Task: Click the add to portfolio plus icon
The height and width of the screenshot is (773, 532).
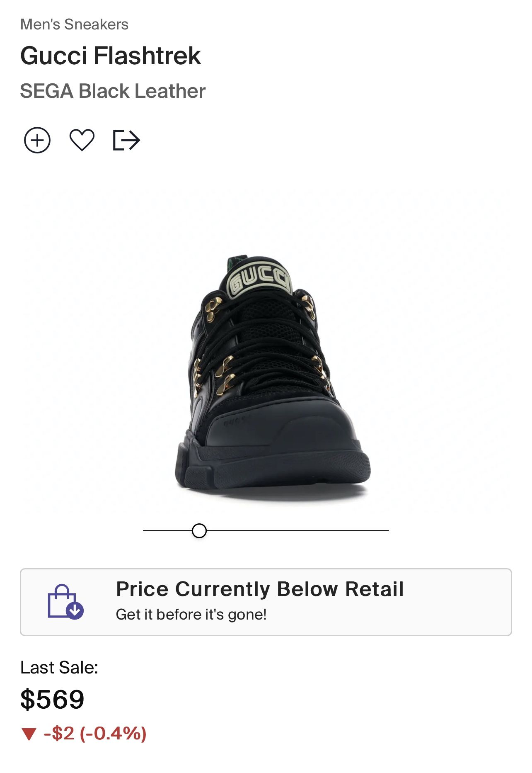Action: pos(37,140)
